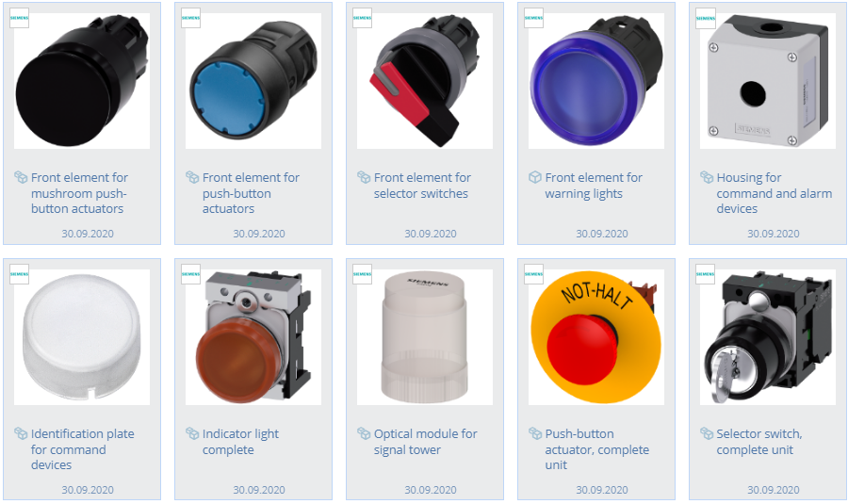Click the Siemens logo on the housing card
Image resolution: width=848 pixels, height=504 pixels.
click(705, 19)
